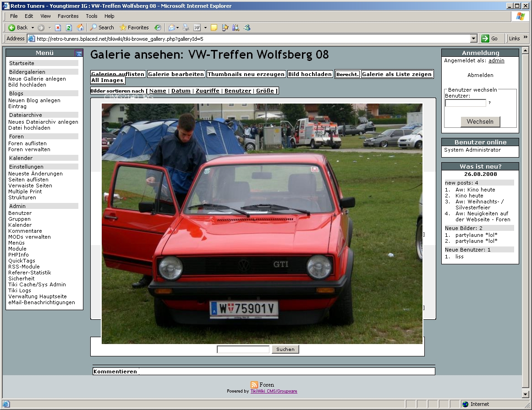Expand the address bar dropdown
This screenshot has width=532, height=410.
pos(474,38)
